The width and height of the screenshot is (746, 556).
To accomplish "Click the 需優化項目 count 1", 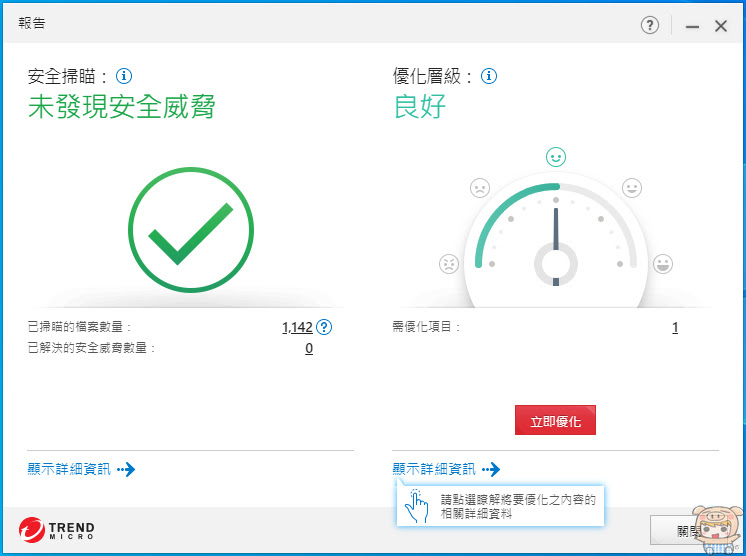I will point(675,327).
